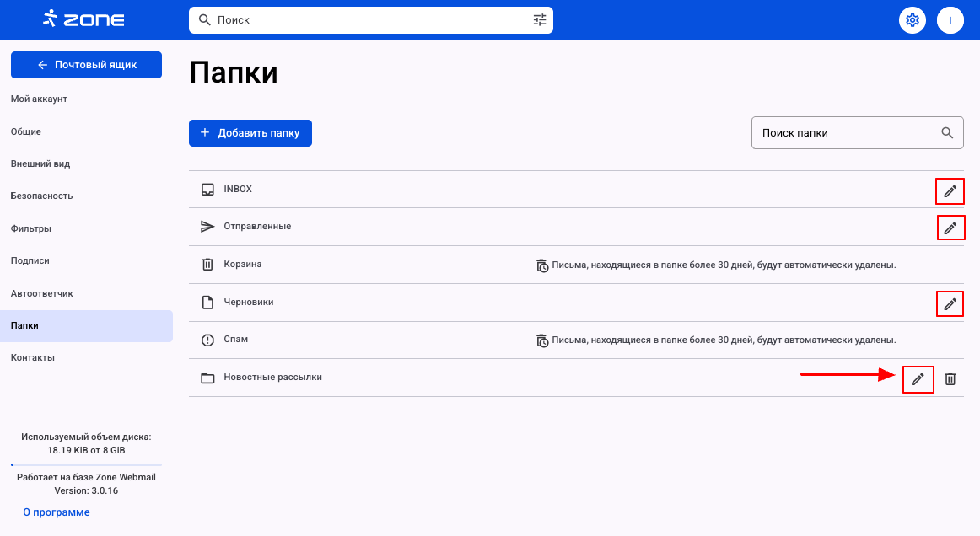This screenshot has height=536, width=980.
Task: Focus the Поиск папки input field
Action: [x=843, y=133]
